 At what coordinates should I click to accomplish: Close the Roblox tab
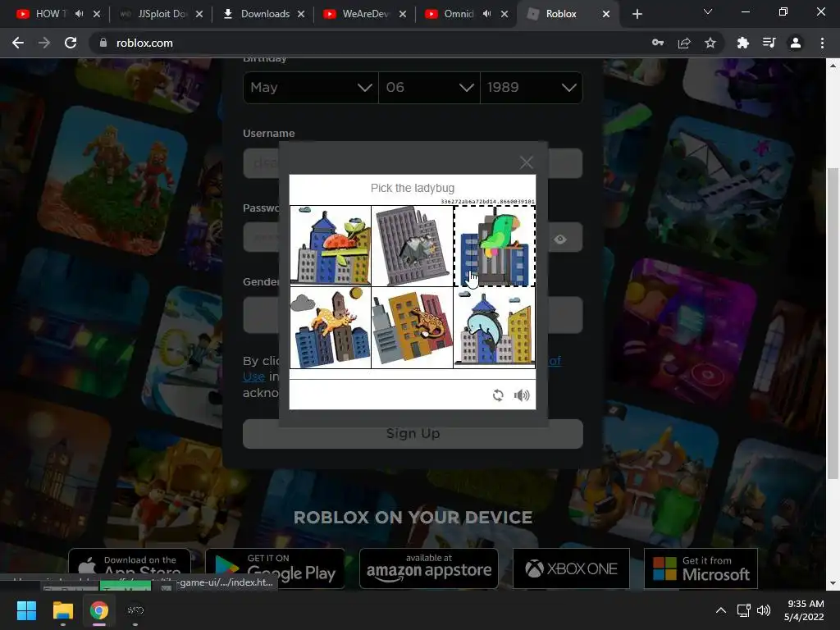606,14
